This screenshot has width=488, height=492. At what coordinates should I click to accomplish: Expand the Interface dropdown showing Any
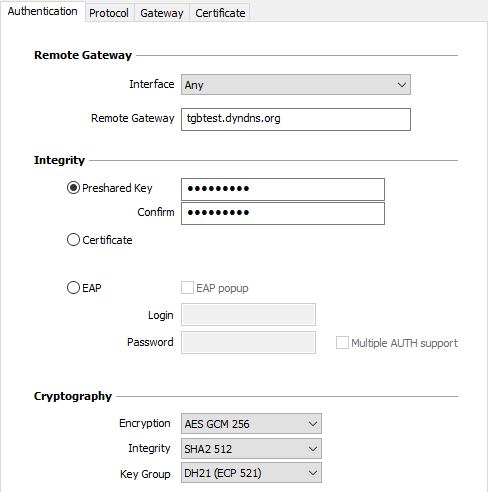[x=296, y=85]
